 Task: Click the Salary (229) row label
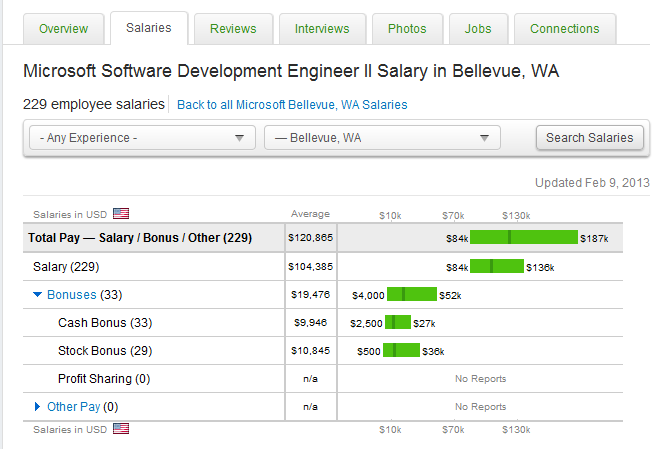66,267
